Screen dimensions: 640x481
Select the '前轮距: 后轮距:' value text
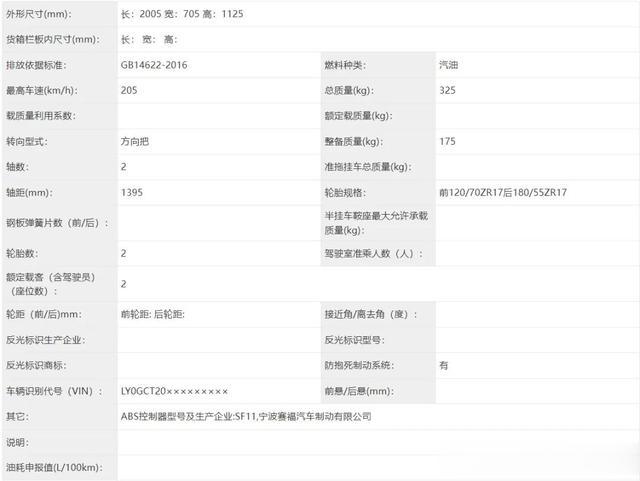tap(153, 314)
